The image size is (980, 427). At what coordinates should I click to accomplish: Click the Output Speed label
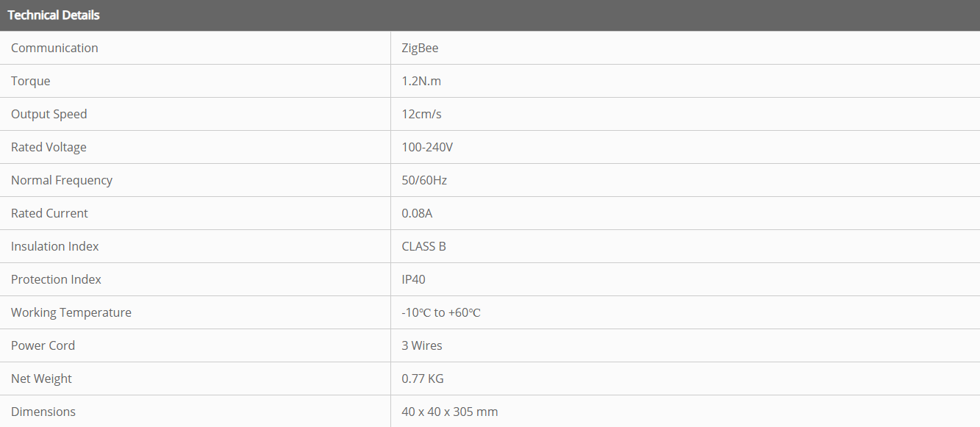coord(49,114)
